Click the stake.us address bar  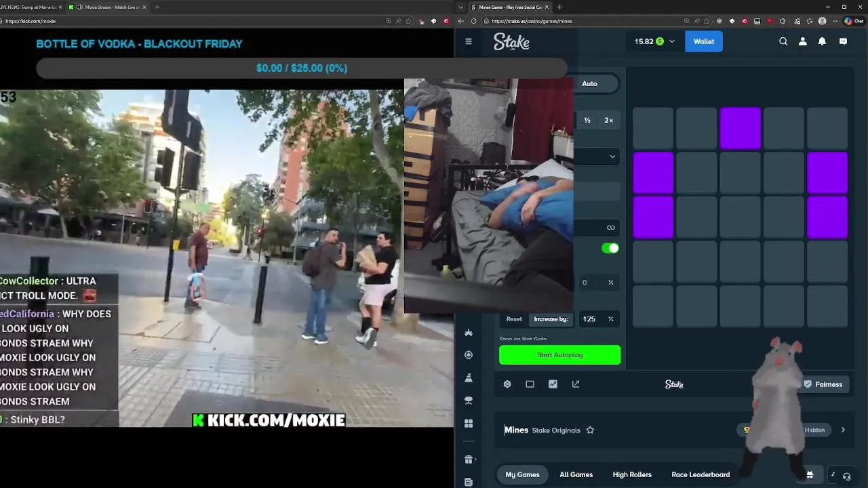[597, 21]
